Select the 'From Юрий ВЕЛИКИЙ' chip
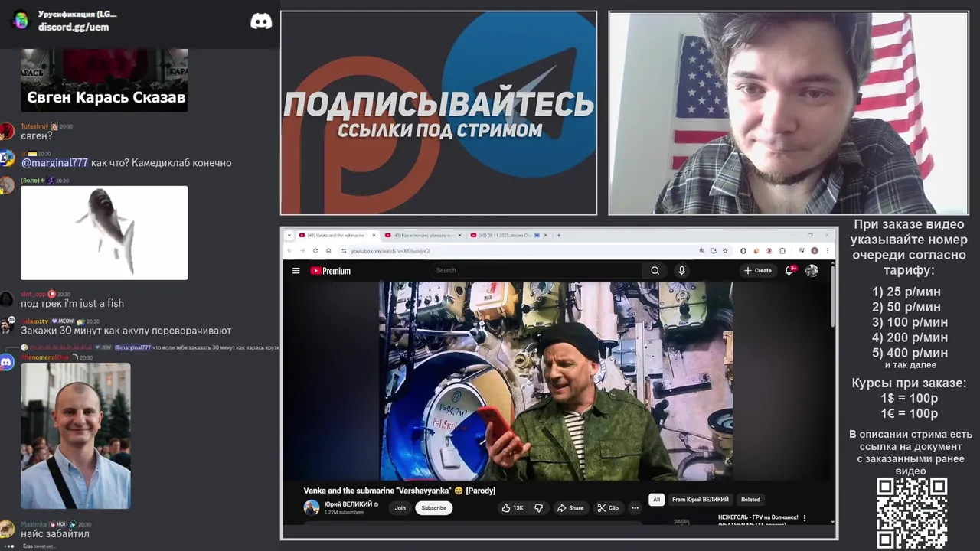This screenshot has width=980, height=551. [701, 500]
